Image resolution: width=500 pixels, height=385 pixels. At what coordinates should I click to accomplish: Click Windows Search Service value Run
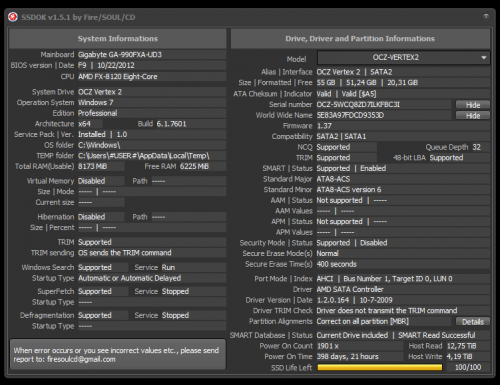168,268
